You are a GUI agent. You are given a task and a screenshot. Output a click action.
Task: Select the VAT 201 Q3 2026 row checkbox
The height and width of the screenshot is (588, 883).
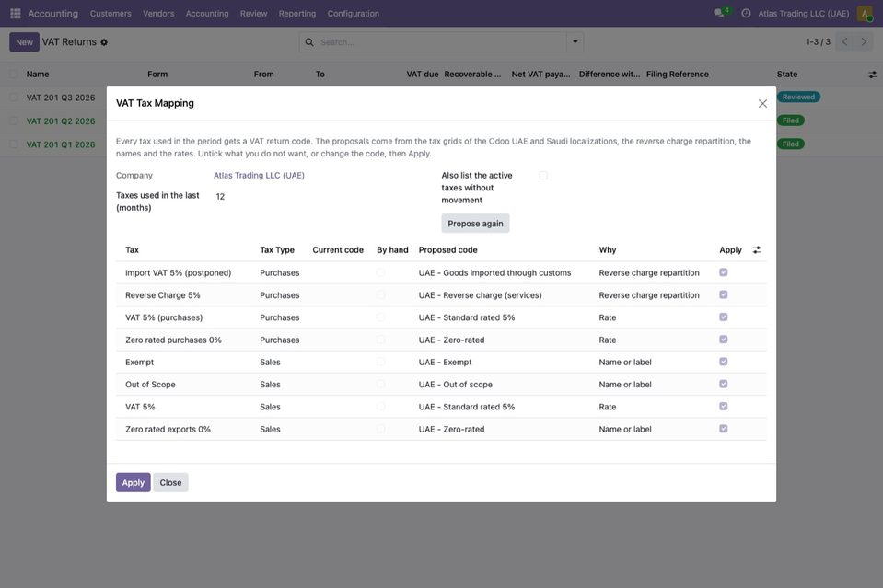14,98
